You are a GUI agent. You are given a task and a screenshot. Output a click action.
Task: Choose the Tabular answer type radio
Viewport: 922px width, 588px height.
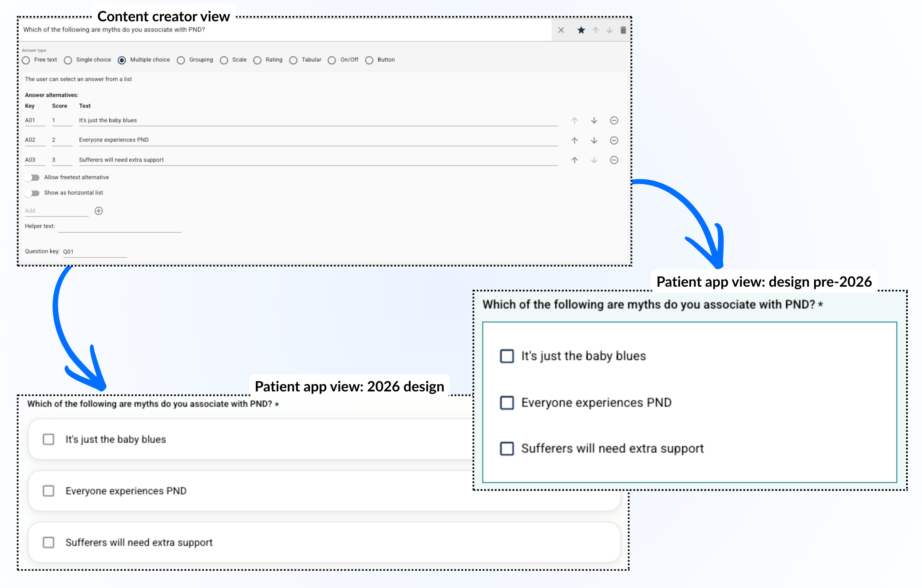pyautogui.click(x=293, y=60)
